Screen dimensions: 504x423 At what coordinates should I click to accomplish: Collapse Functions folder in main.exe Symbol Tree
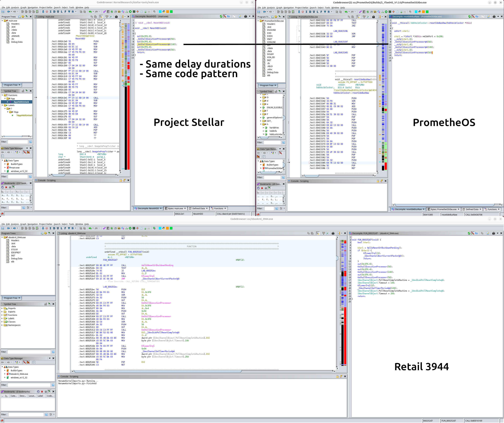pos(2,95)
